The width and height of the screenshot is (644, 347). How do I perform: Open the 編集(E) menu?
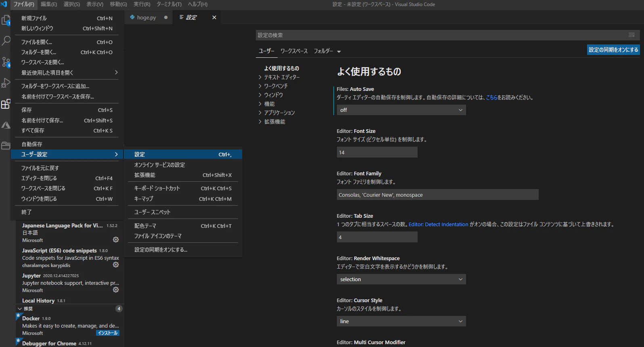point(49,4)
